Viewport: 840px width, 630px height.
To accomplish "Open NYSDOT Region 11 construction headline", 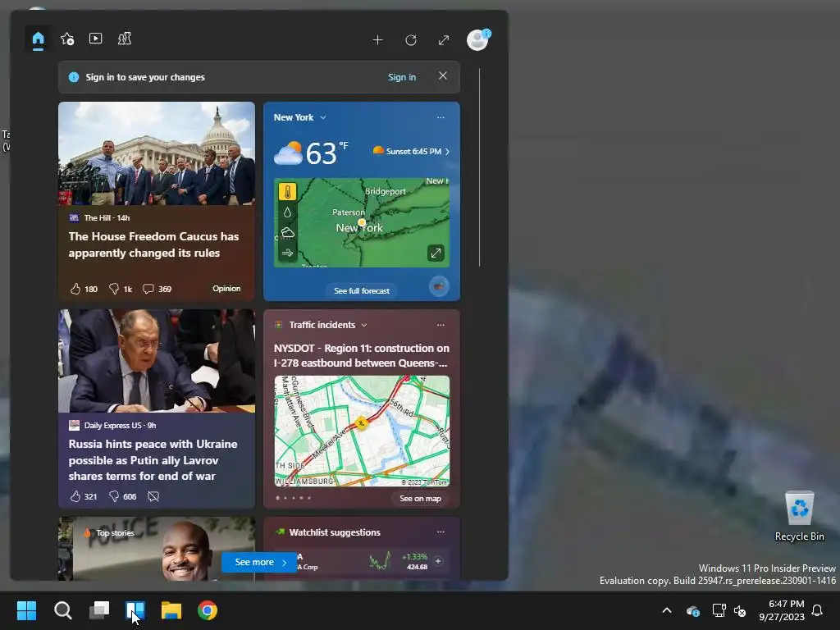I will pyautogui.click(x=362, y=355).
